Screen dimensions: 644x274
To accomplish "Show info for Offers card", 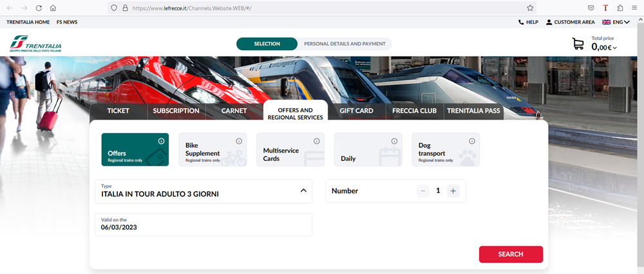I will tap(161, 141).
